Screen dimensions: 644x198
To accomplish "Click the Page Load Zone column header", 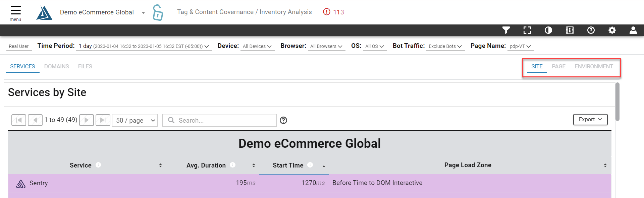I will [468, 165].
